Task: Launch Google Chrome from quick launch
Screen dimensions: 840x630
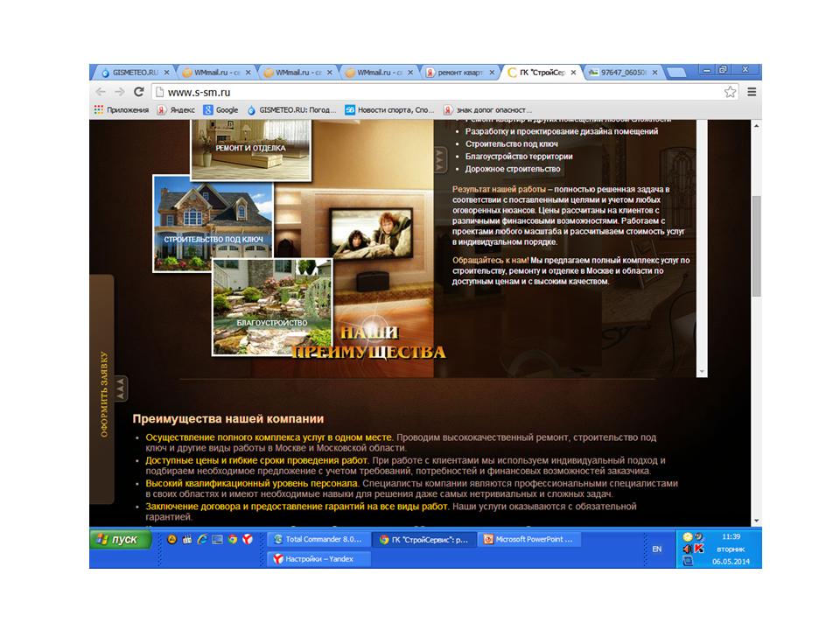Action: pyautogui.click(x=232, y=540)
